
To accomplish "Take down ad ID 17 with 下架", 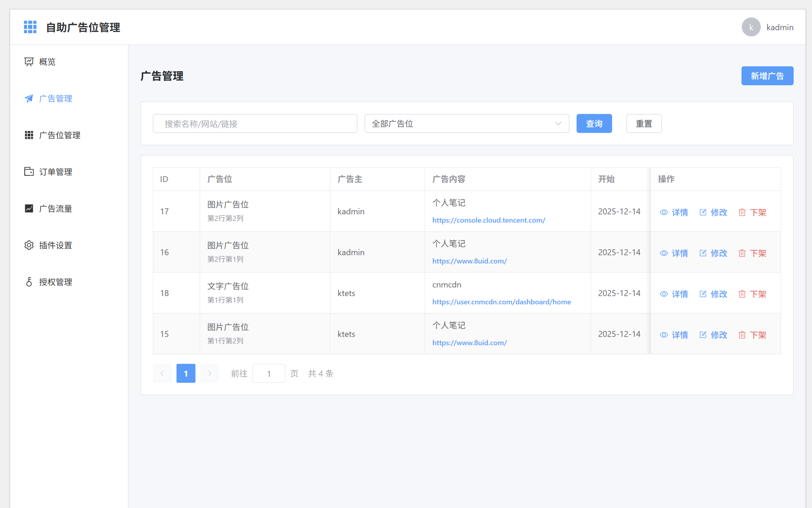I will (x=752, y=212).
